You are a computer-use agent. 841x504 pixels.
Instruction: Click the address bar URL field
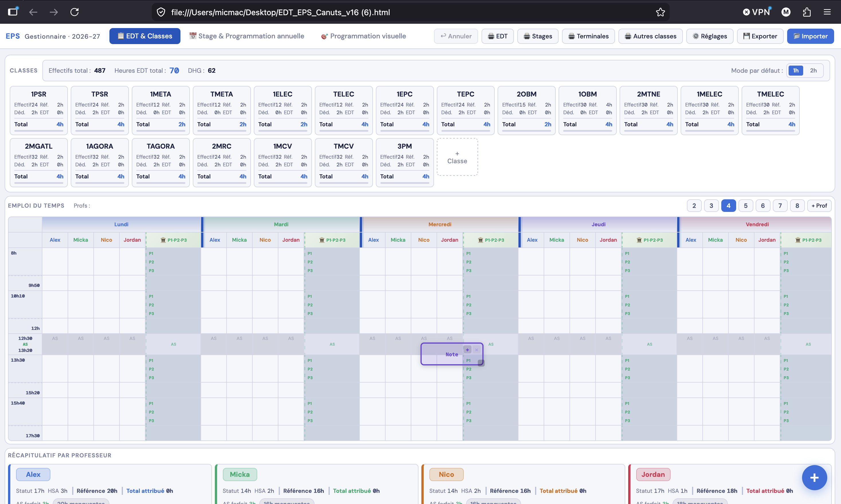(410, 12)
